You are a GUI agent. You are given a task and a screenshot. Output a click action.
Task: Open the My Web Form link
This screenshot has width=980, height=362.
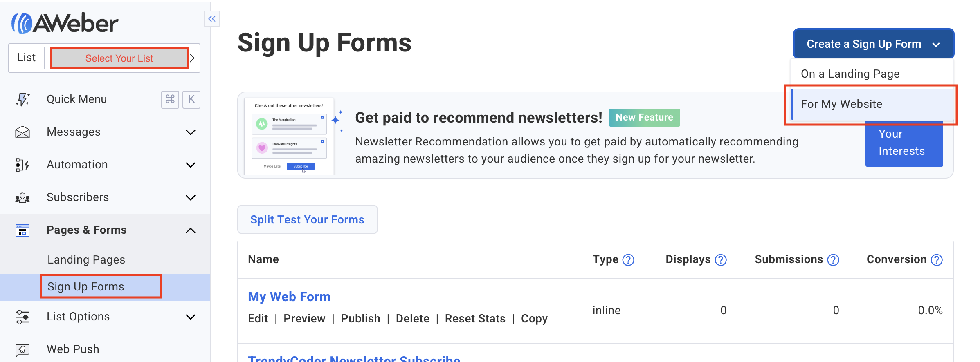(289, 297)
